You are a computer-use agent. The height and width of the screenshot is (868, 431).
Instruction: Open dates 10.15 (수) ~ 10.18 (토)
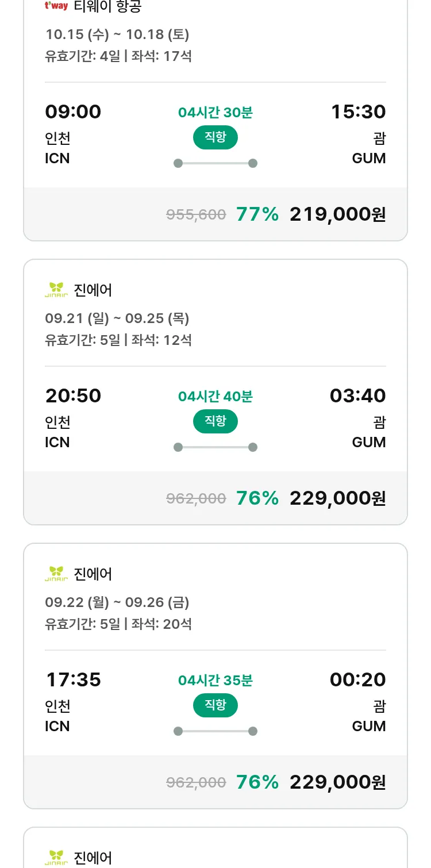117,34
